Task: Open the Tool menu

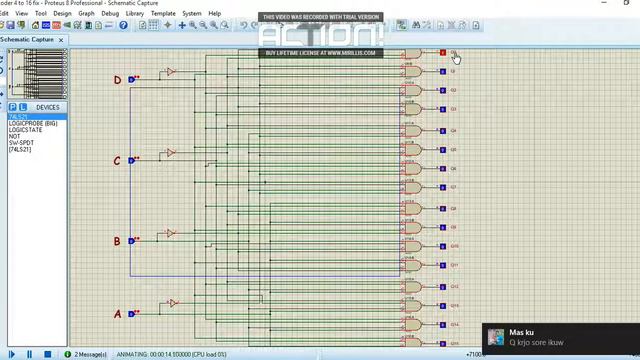Action: point(41,13)
